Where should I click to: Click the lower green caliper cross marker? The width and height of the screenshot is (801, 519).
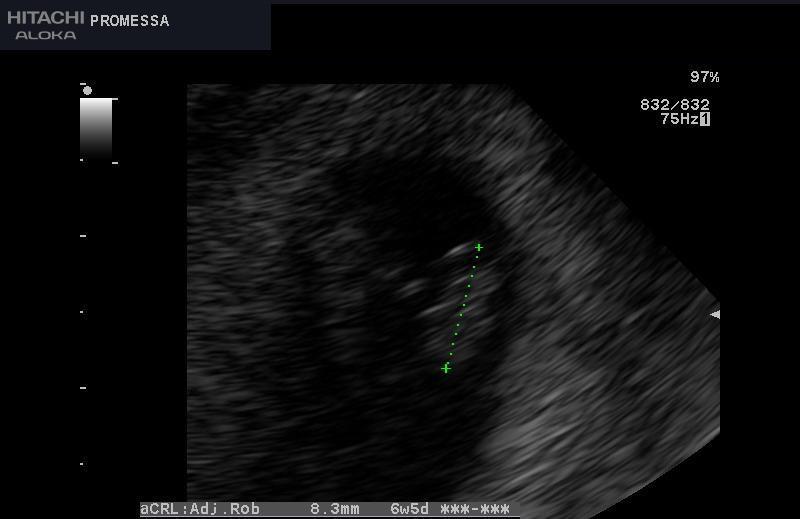[x=446, y=368]
